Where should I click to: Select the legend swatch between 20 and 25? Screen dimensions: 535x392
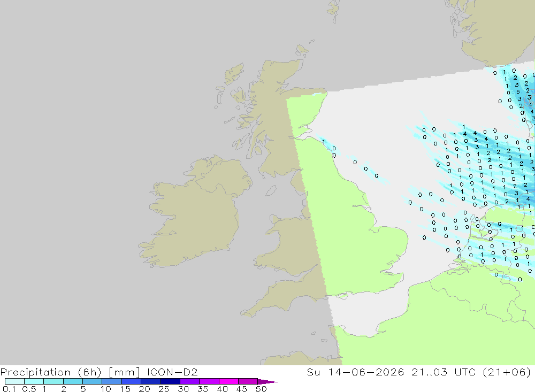tap(150, 381)
